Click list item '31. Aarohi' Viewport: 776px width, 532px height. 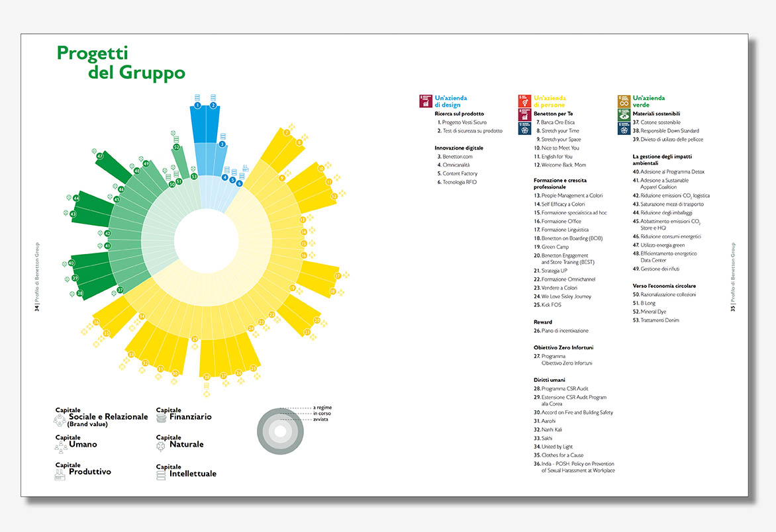544,421
